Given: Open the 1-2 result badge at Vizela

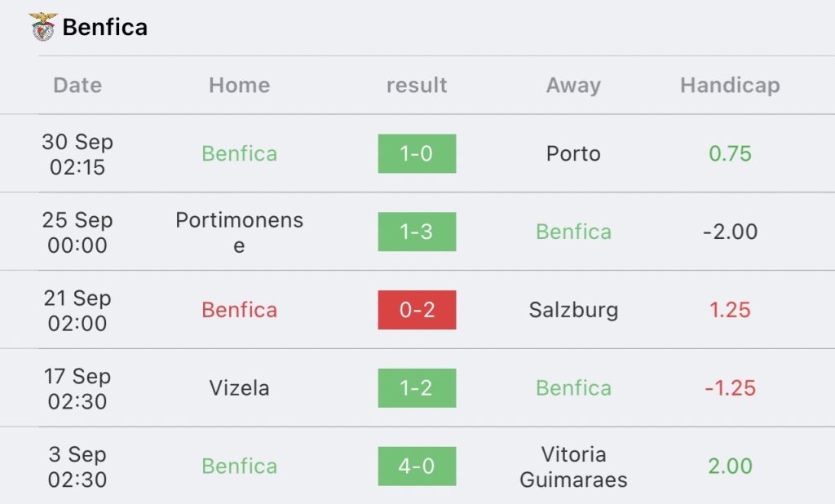Looking at the screenshot, I should coord(417,388).
